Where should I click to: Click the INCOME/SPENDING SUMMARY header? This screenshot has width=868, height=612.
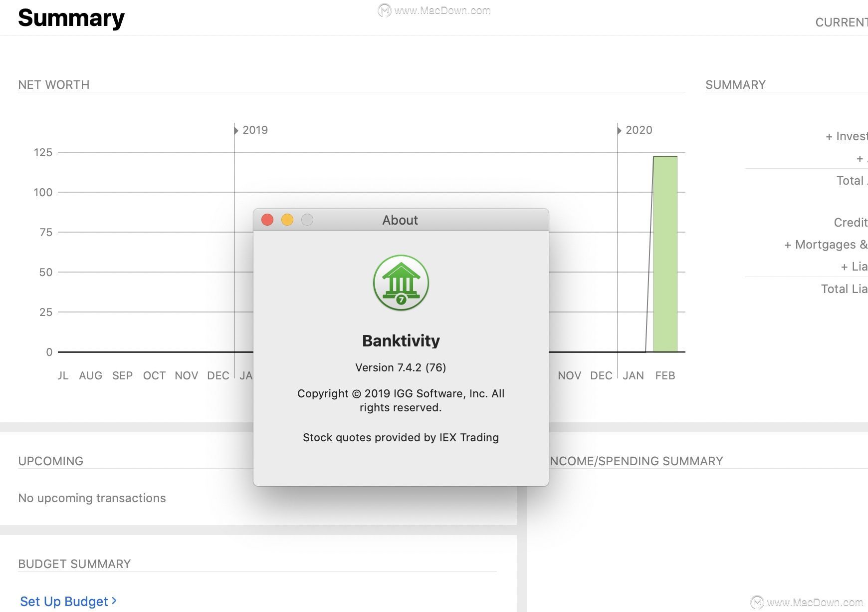636,461
